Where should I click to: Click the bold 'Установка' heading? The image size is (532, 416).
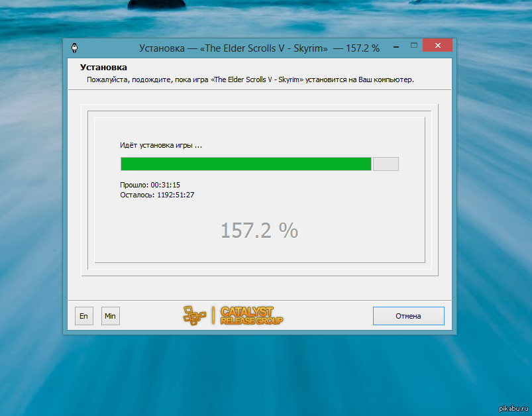(103, 67)
